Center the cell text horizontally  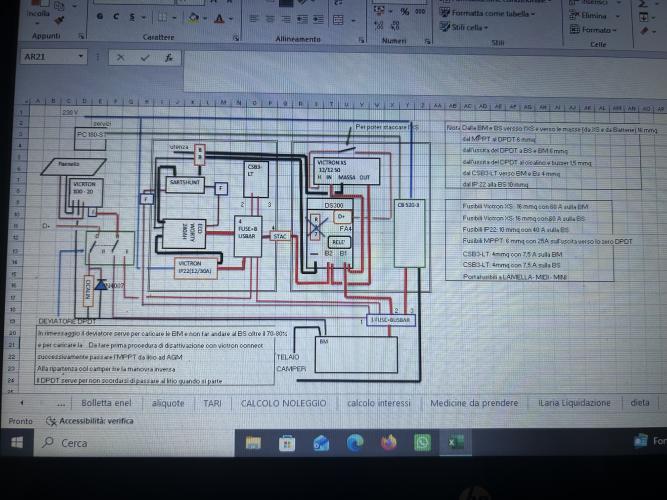tap(270, 19)
